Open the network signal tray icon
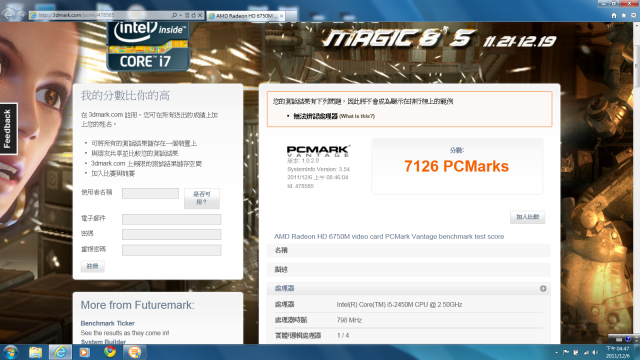This screenshot has width=640, height=360. pos(586,352)
